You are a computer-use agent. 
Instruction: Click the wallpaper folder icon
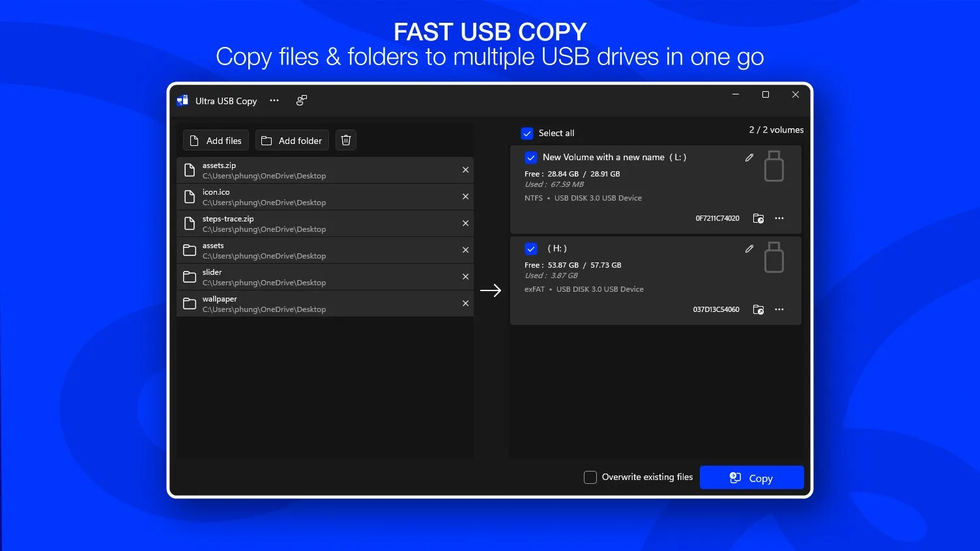click(x=190, y=304)
